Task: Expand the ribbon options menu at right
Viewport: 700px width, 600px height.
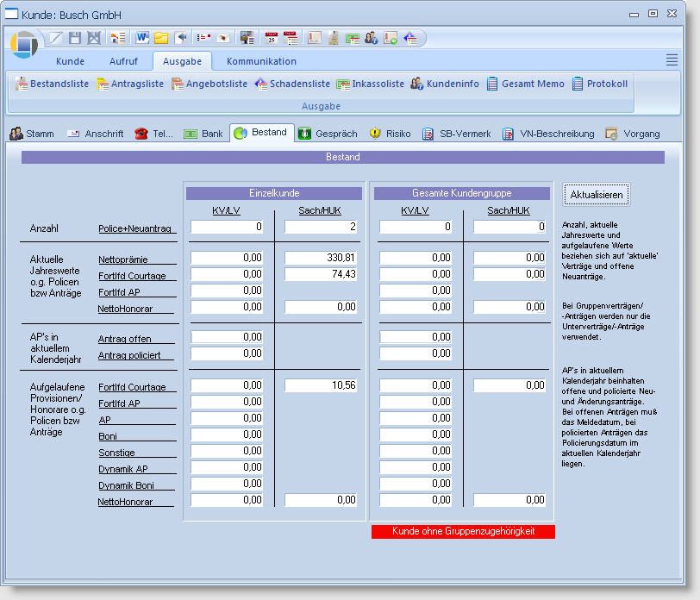Action: point(672,59)
